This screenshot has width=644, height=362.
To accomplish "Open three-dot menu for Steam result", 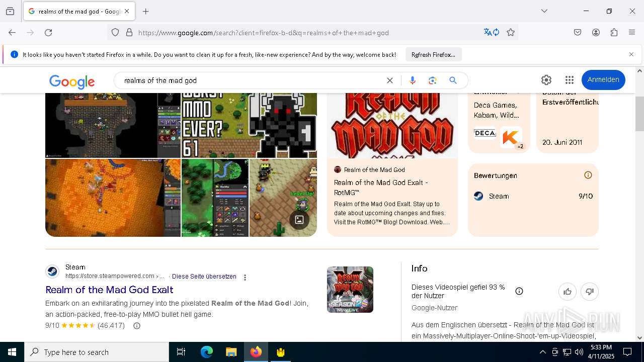I will click(245, 278).
